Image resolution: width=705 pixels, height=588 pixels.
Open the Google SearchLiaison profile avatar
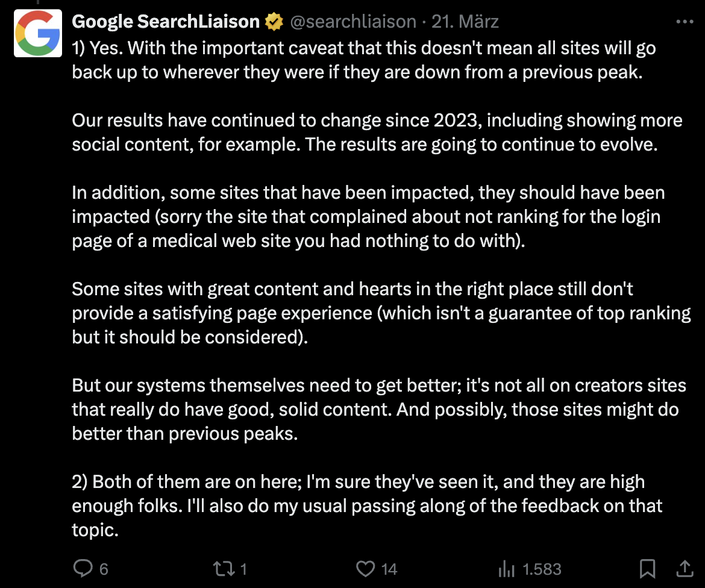coord(37,33)
